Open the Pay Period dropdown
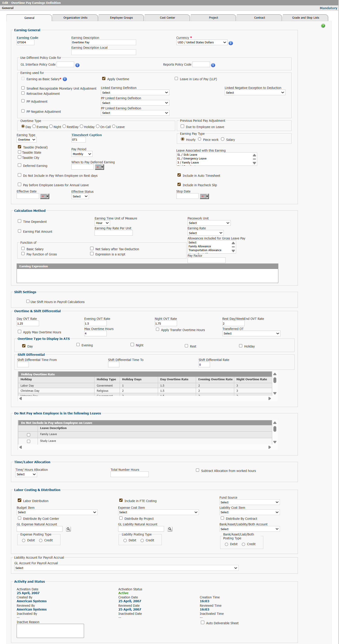The image size is (339, 644). 82,154
